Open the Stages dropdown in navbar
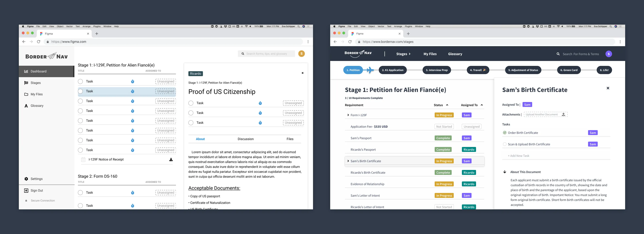644x234 pixels. [403, 54]
